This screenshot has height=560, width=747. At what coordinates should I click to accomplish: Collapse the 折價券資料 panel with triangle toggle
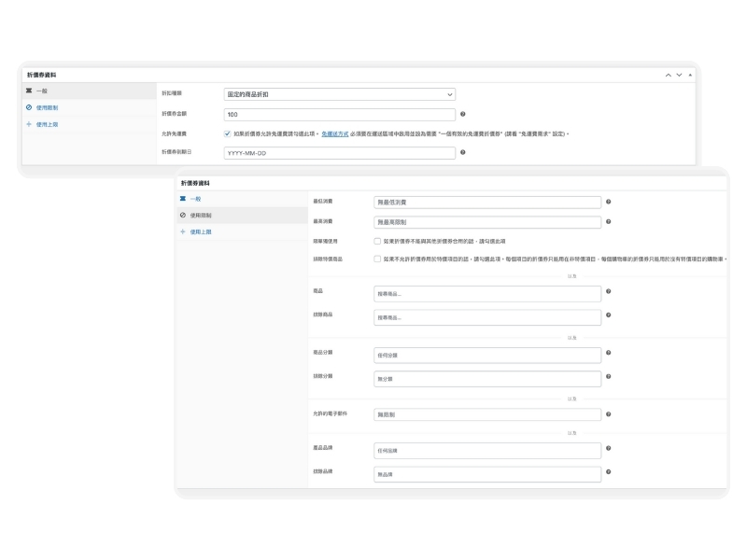click(x=690, y=74)
